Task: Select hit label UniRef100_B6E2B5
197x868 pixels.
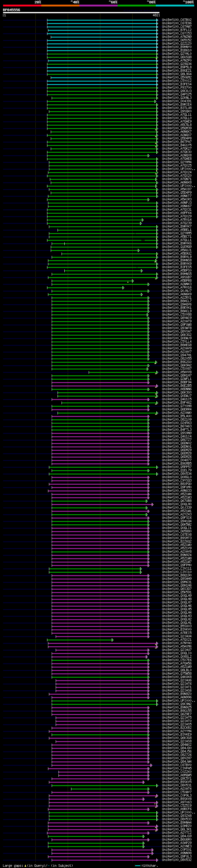Action: pos(177,386)
